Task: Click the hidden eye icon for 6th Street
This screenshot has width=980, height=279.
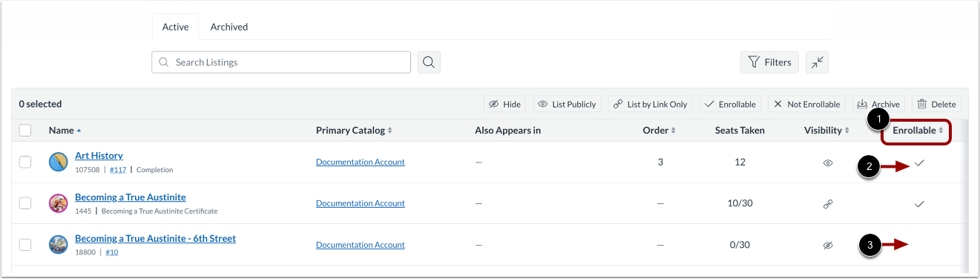Action: (x=828, y=246)
